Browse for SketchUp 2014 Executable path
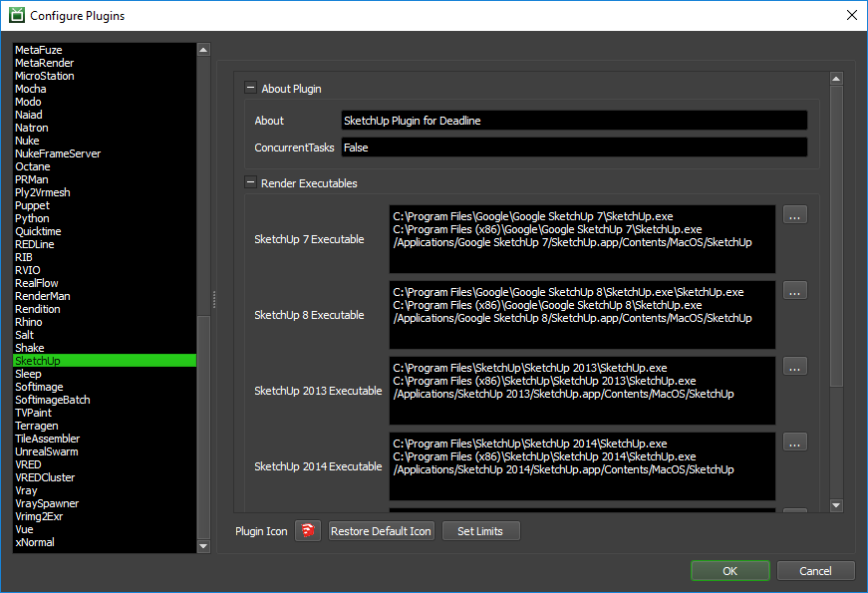The width and height of the screenshot is (868, 593). [x=795, y=443]
